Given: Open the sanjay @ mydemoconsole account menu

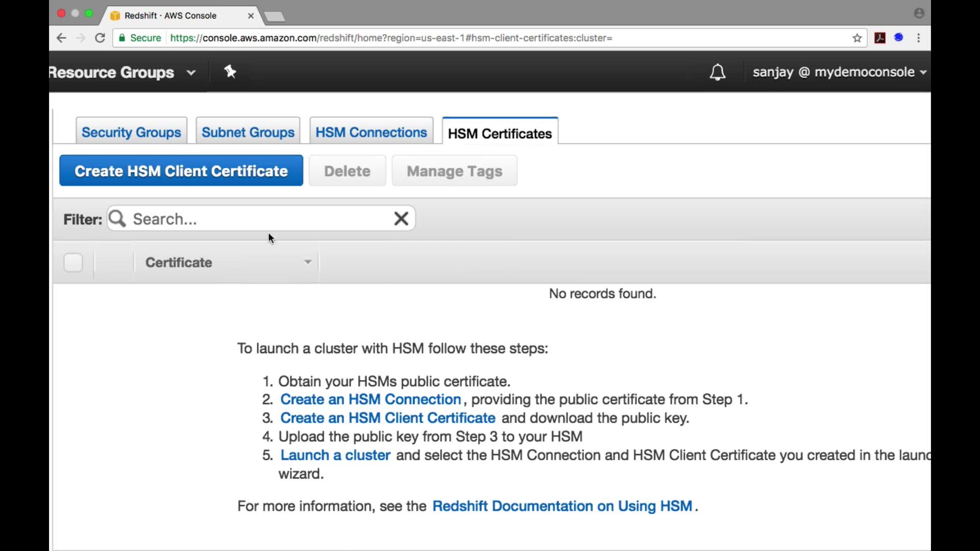Looking at the screenshot, I should click(x=839, y=72).
